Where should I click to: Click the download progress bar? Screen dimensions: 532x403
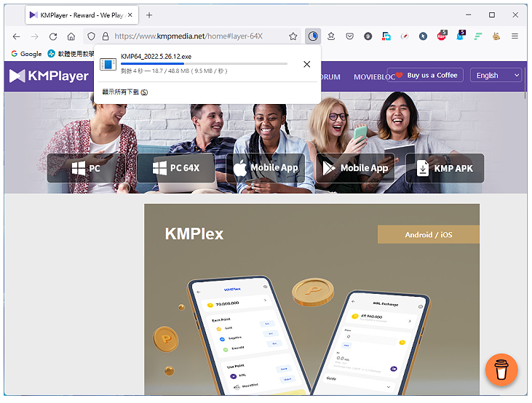point(204,63)
